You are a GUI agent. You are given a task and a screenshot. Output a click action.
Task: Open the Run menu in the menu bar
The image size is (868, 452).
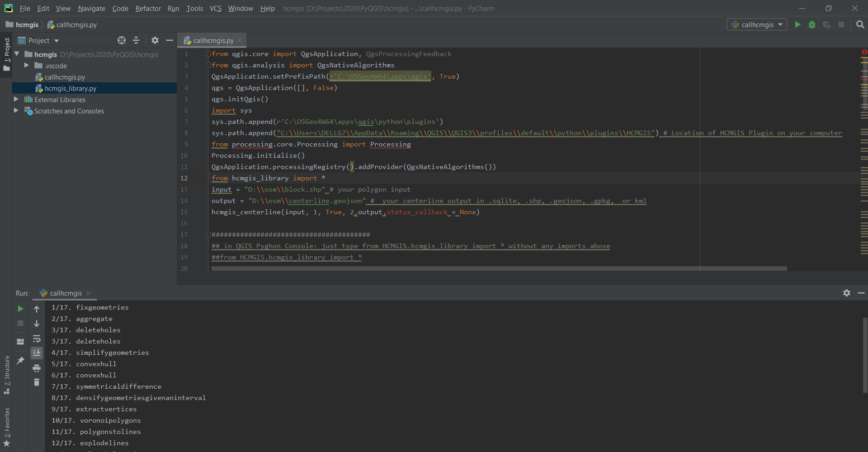(173, 8)
